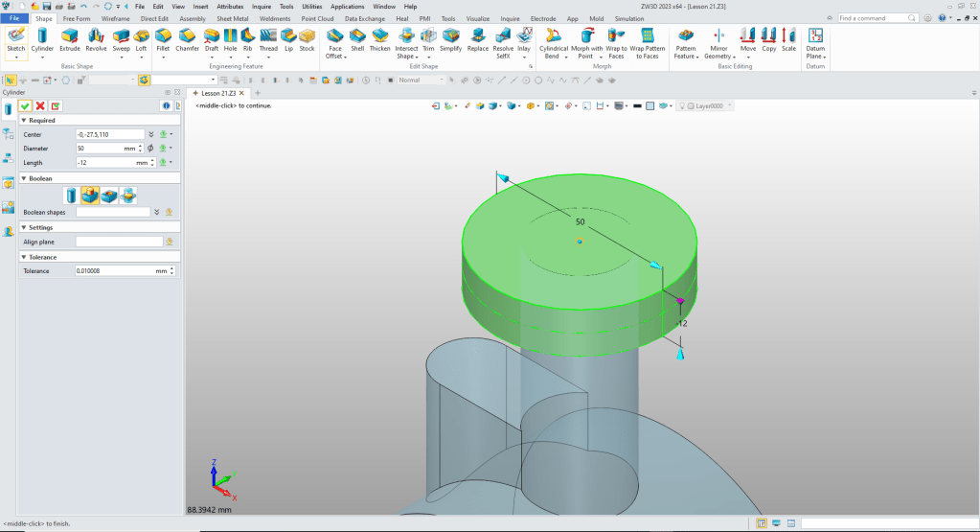Close the Lesson 21.Z3 document tab
980x532 pixels.
(x=241, y=93)
